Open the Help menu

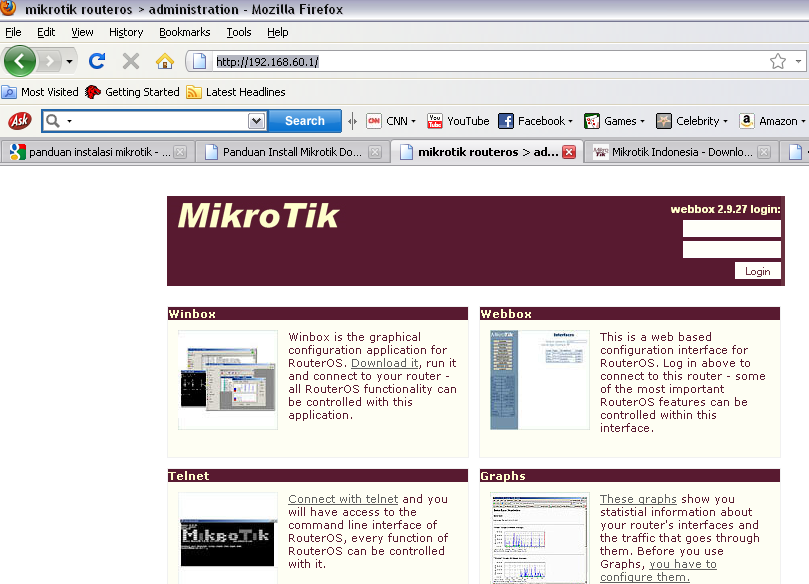[278, 33]
